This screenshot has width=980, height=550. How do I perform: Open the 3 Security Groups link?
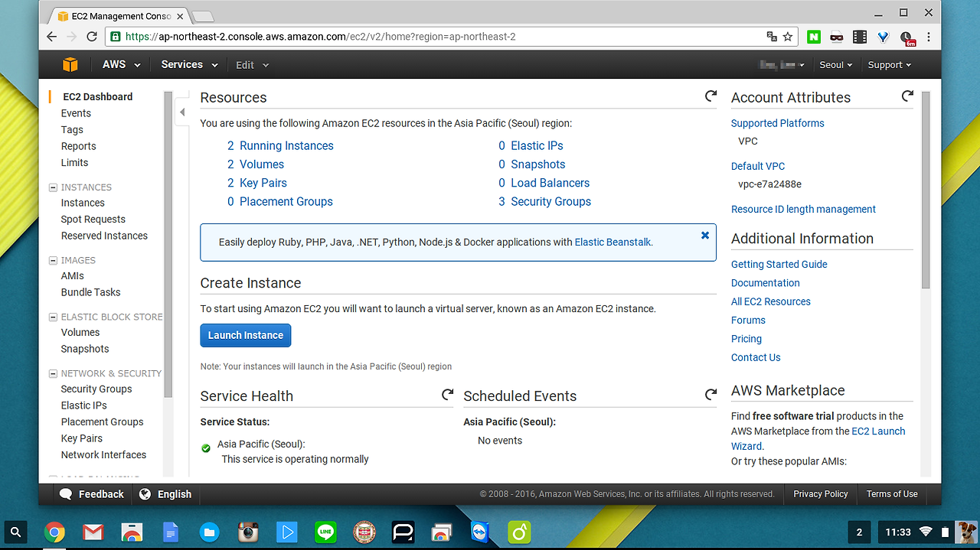coord(544,202)
